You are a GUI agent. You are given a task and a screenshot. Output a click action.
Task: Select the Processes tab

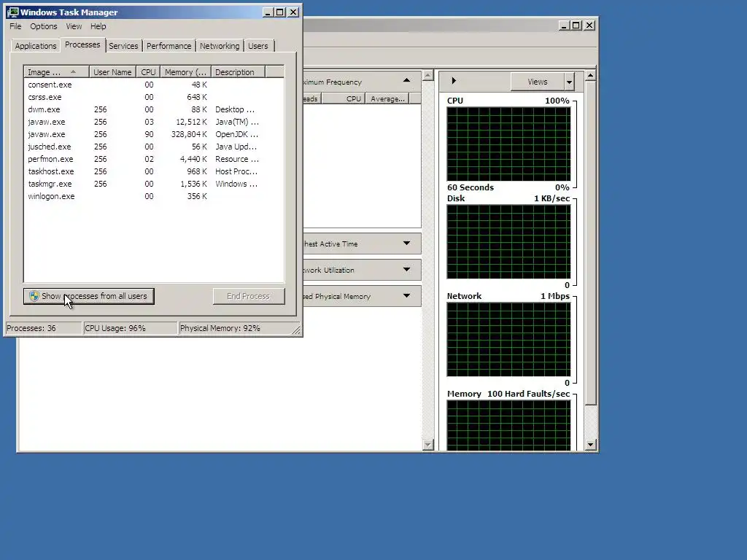click(x=82, y=44)
